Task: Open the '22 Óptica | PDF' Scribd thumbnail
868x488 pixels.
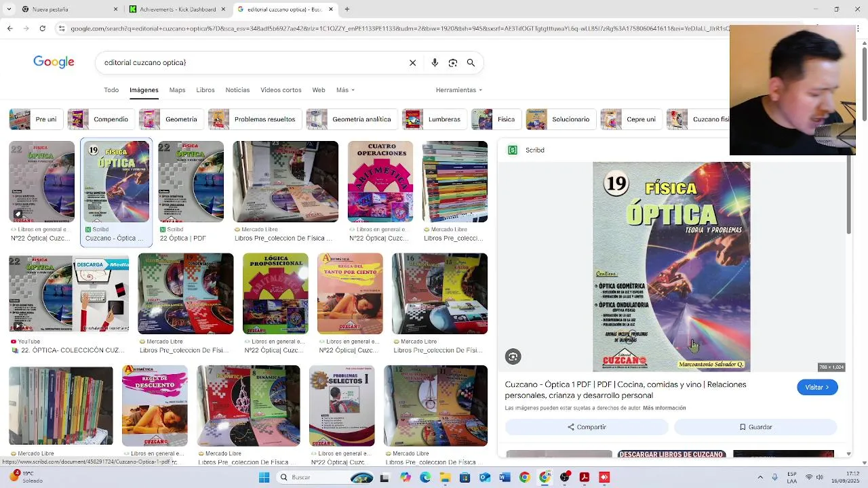Action: (x=191, y=182)
